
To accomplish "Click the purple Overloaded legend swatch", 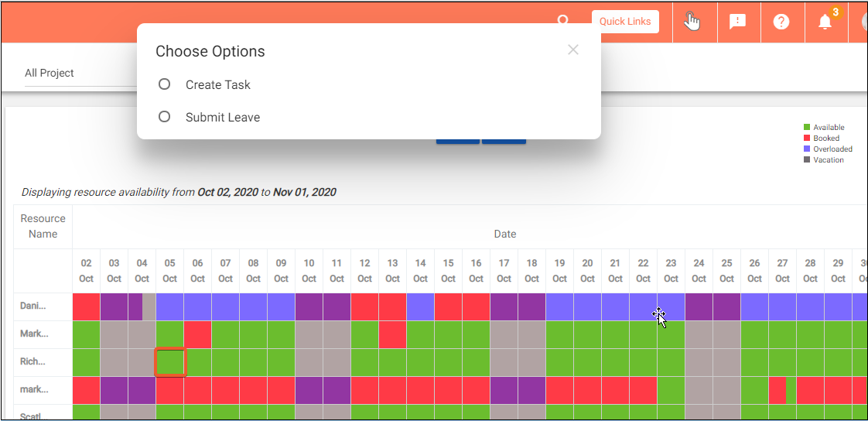I will [x=807, y=149].
